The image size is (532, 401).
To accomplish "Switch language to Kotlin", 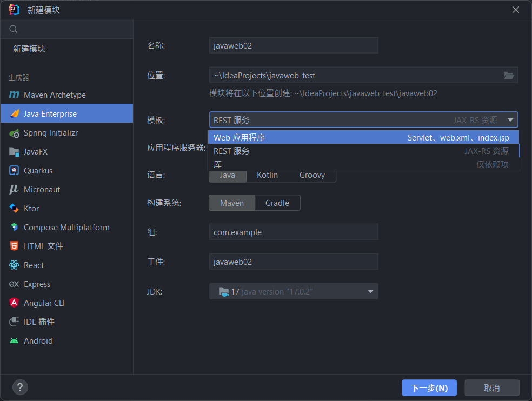I will coord(267,175).
